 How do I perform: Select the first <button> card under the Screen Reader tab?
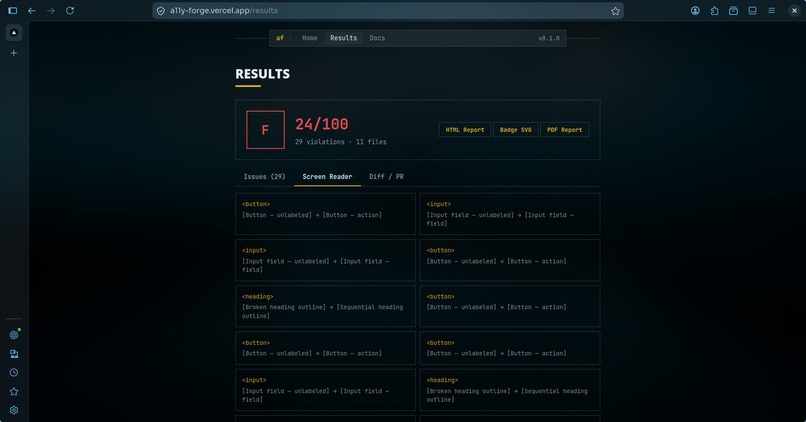coord(325,214)
